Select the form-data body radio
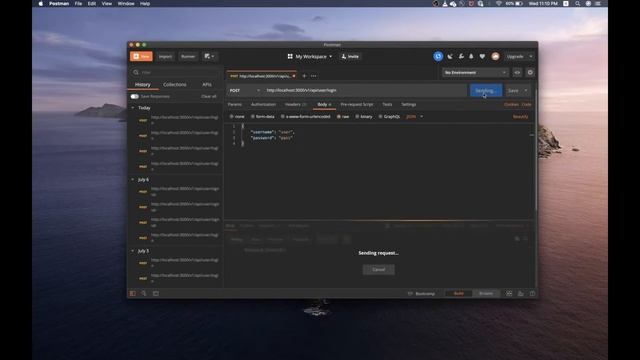The height and width of the screenshot is (360, 640). pyautogui.click(x=253, y=117)
